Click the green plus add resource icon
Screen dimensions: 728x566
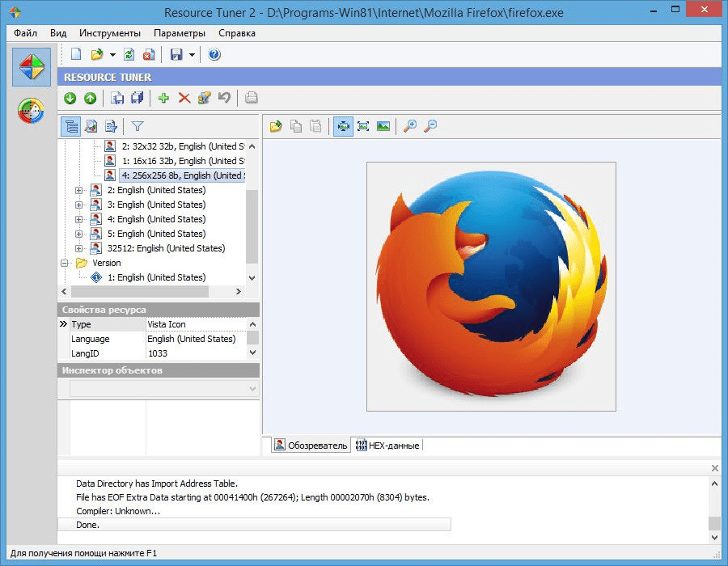pyautogui.click(x=163, y=98)
